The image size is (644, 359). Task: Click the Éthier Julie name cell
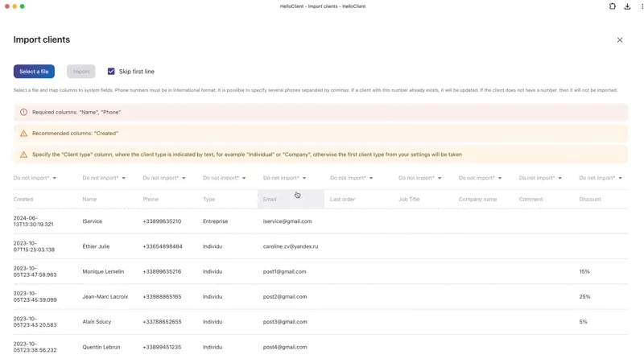96,246
